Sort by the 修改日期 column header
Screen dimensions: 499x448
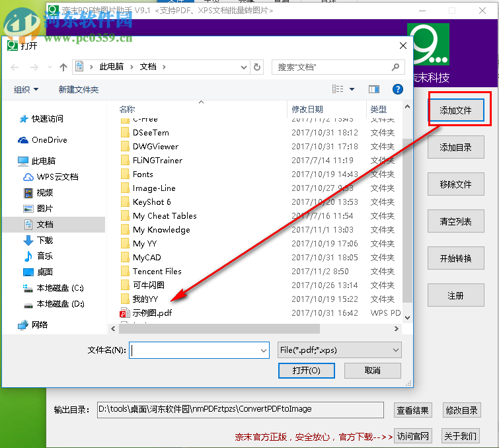(307, 110)
